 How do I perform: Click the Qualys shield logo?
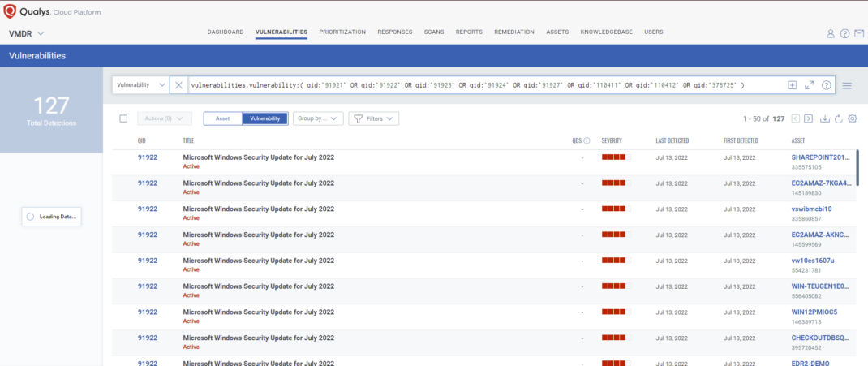[x=10, y=11]
